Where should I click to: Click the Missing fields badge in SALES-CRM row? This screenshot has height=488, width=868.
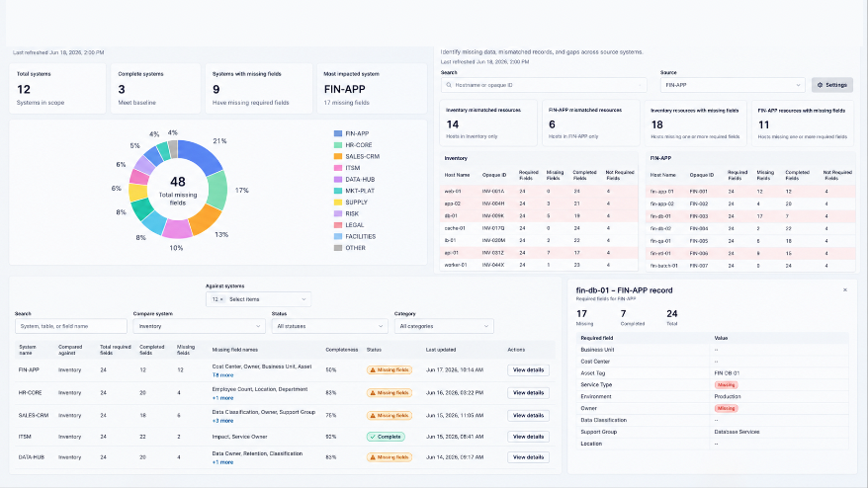pyautogui.click(x=390, y=416)
